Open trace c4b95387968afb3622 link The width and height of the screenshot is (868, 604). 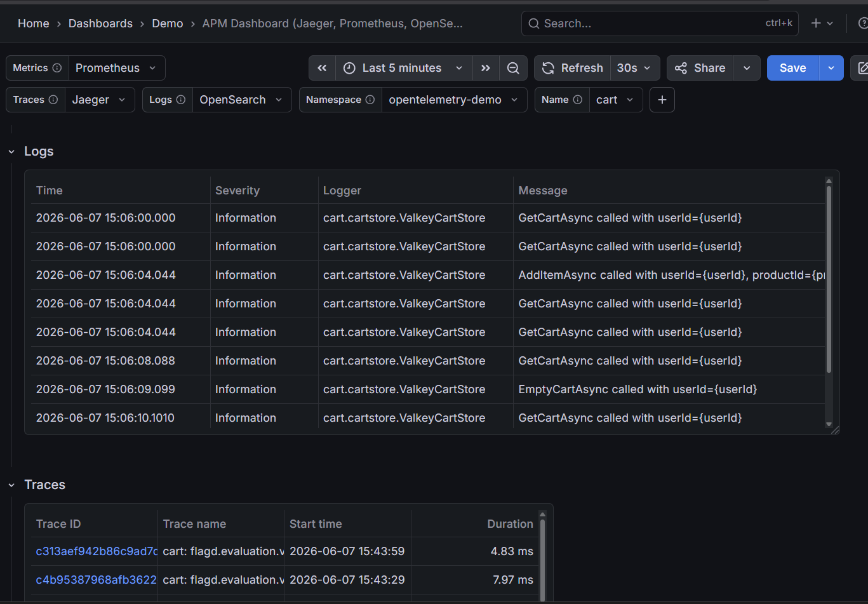click(97, 580)
